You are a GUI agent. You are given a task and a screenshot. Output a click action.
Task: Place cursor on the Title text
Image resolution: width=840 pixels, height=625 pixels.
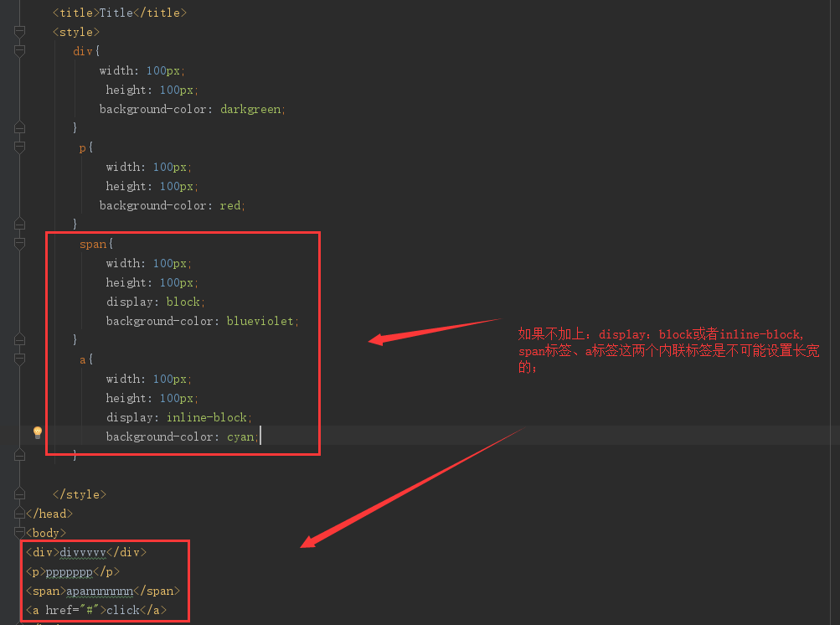(115, 12)
